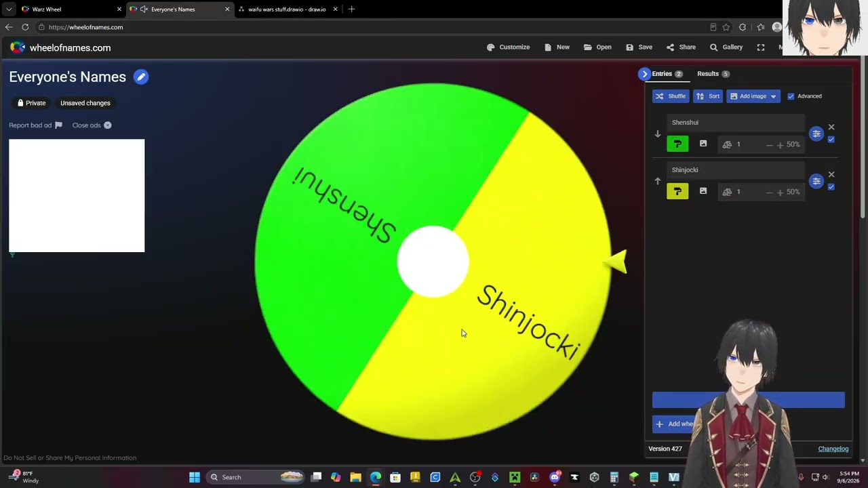Expand the Add image dropdown

click(x=753, y=96)
